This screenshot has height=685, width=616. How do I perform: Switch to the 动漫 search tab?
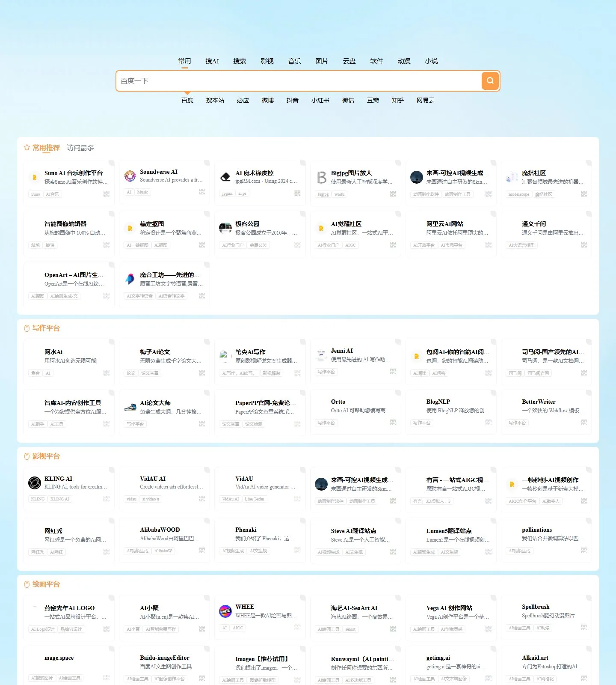click(404, 61)
